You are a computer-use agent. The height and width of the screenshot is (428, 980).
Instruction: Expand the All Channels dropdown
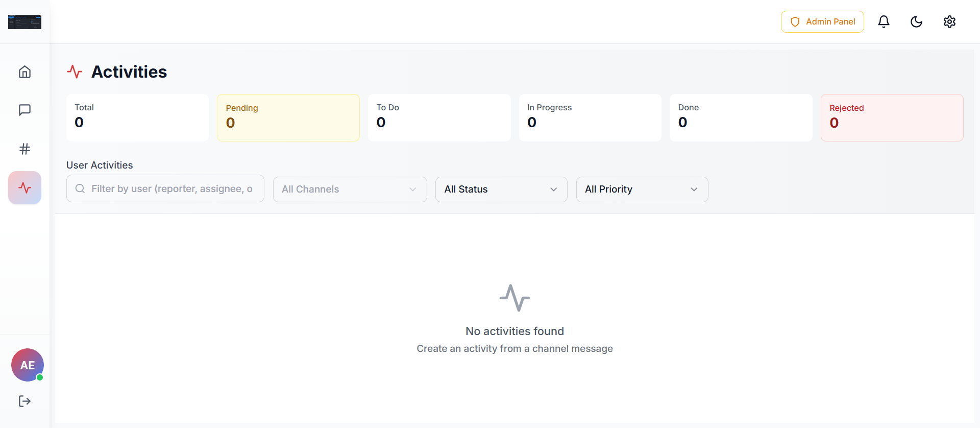click(x=350, y=189)
